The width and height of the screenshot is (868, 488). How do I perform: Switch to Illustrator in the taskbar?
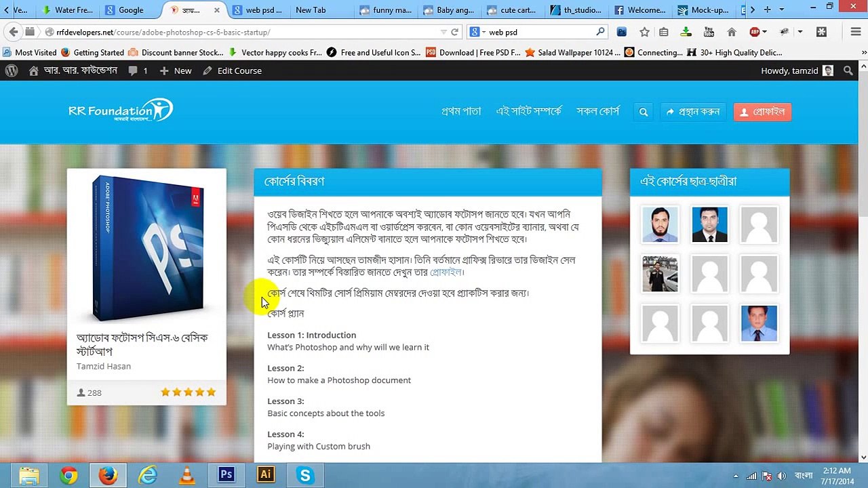(x=265, y=476)
